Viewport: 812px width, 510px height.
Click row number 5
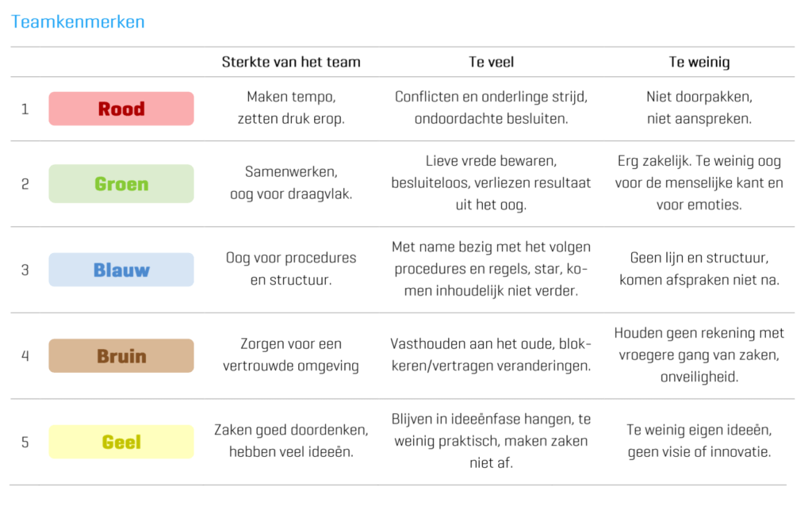(25, 442)
